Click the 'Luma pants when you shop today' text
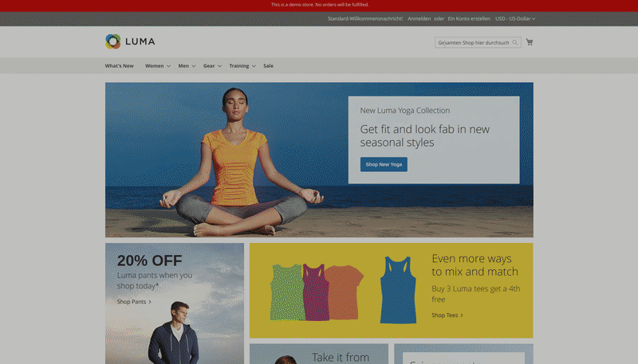Image resolution: width=638 pixels, height=364 pixels. [155, 280]
